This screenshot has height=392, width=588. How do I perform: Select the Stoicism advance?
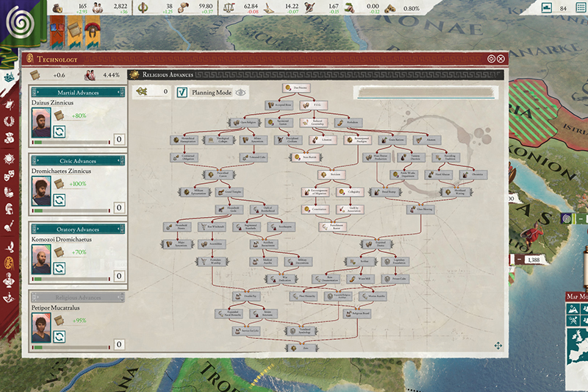tap(331, 174)
